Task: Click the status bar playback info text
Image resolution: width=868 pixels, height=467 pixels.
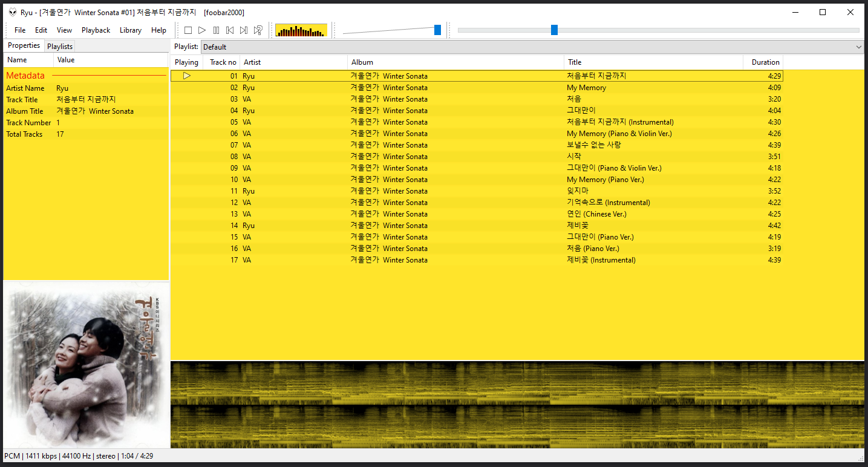Action: tap(78, 456)
